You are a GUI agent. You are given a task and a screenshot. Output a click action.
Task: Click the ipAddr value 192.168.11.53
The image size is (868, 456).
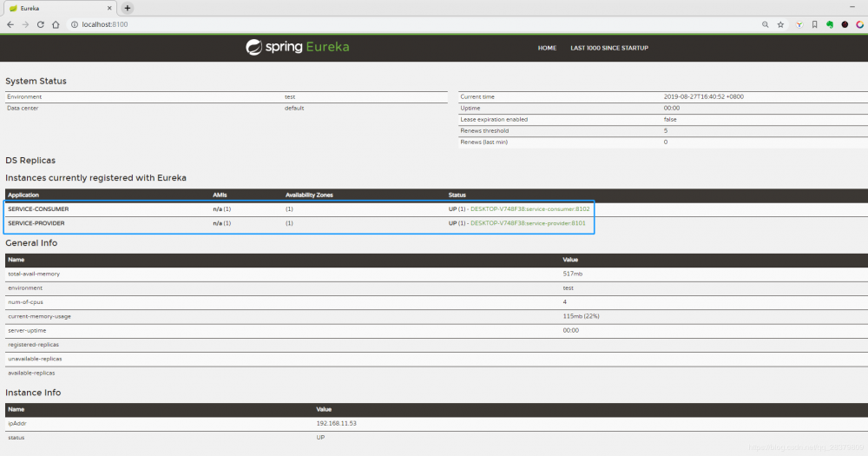(336, 423)
